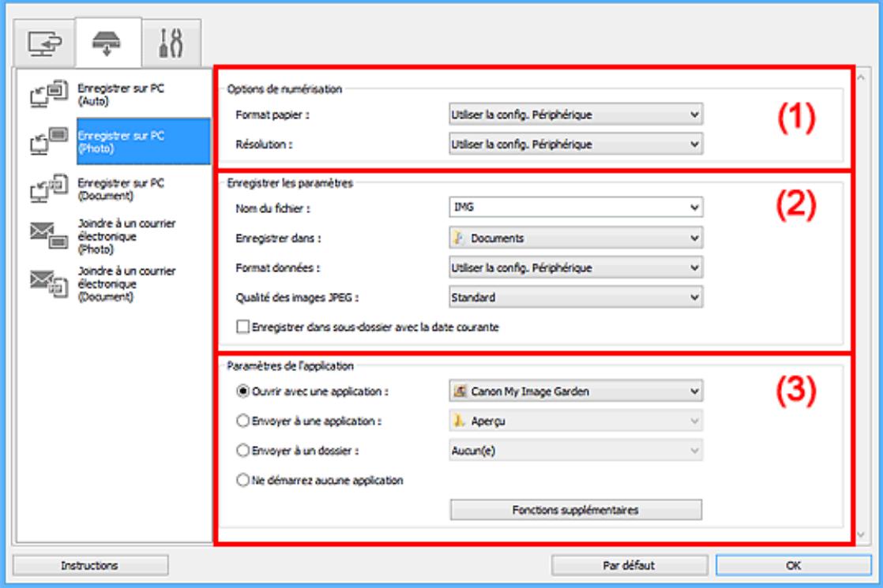
Task: Click the Options de numérisation heading
Action: click(x=284, y=89)
